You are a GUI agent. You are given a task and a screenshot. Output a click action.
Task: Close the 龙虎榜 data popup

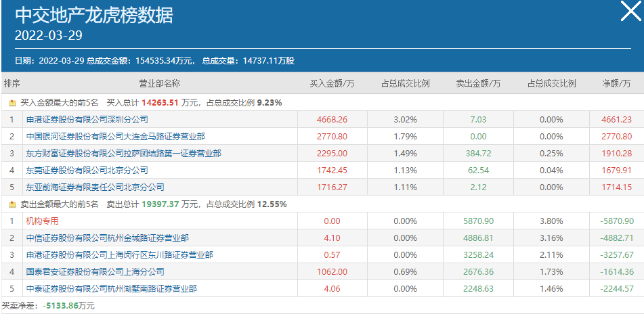pos(630,12)
